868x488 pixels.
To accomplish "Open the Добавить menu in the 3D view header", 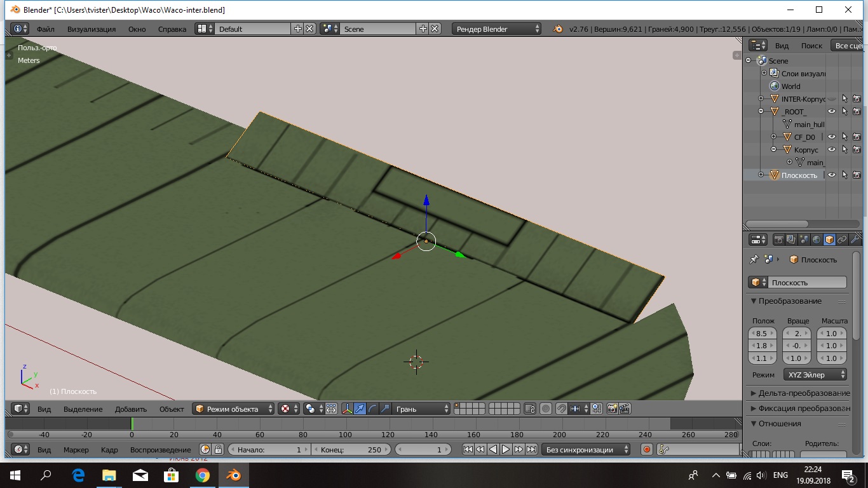I will (x=131, y=409).
